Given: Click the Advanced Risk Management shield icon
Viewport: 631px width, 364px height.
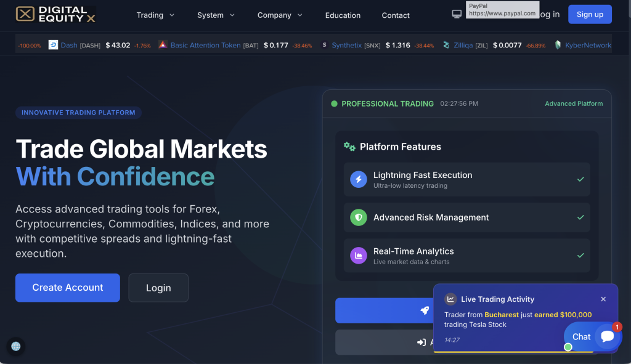Looking at the screenshot, I should click(x=358, y=217).
